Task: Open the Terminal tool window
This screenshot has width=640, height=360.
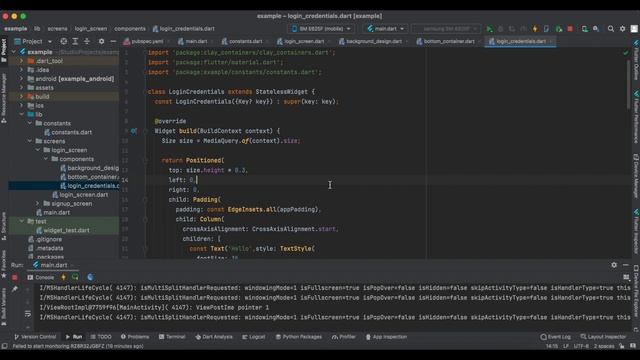Action: coord(172,337)
